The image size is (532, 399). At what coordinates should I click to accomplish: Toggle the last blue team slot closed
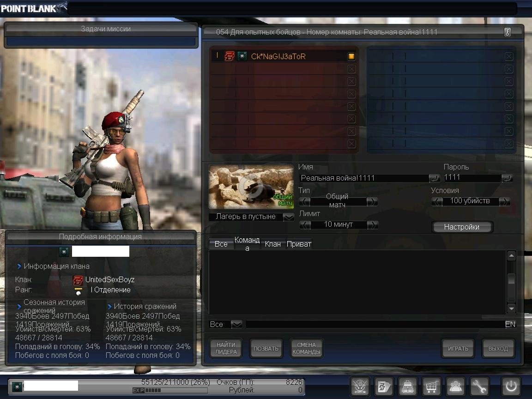click(x=508, y=144)
